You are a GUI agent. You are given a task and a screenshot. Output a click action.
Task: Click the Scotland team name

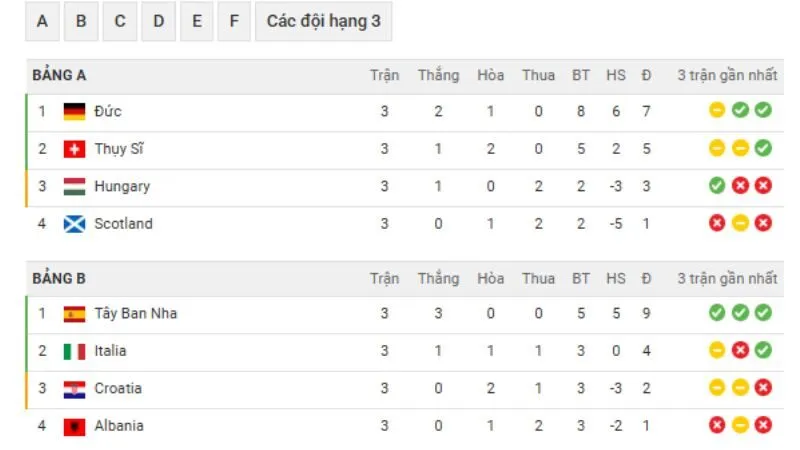(123, 224)
